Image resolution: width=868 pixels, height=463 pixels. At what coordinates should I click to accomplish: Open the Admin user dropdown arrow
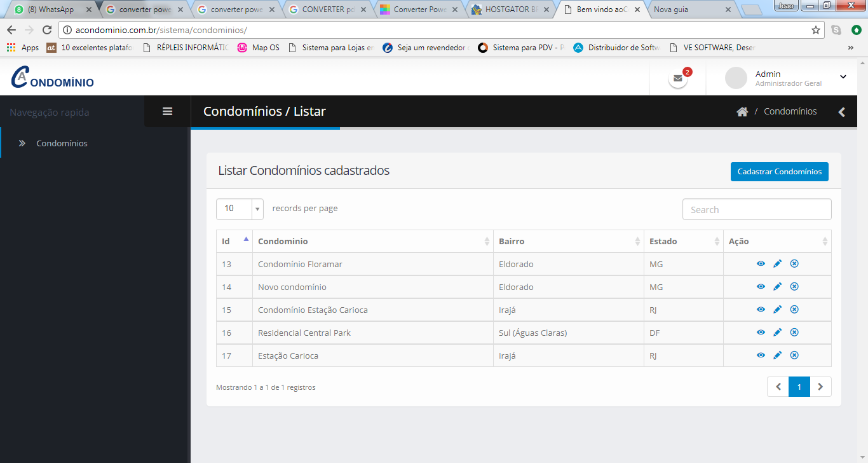coord(843,77)
